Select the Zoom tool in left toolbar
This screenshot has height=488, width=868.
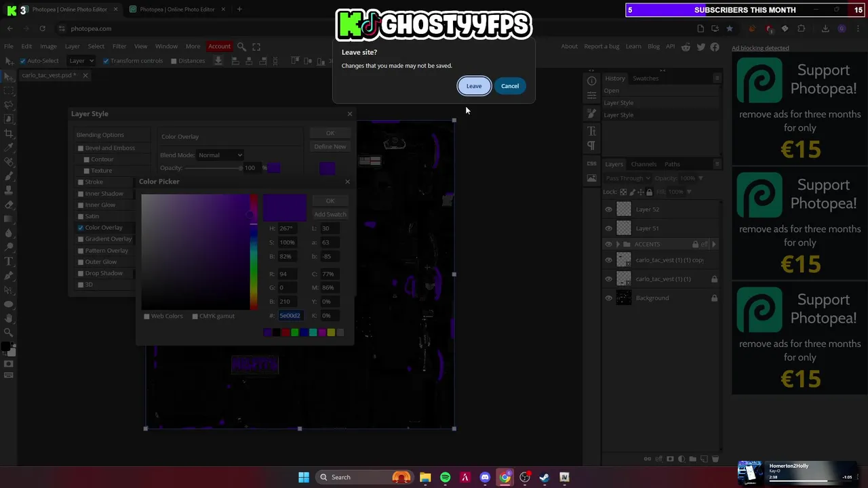(x=9, y=332)
